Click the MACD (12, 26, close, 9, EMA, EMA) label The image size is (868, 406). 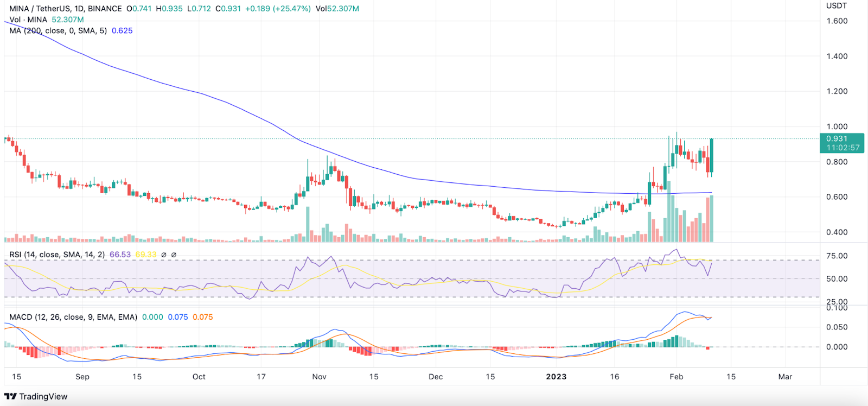tap(73, 317)
